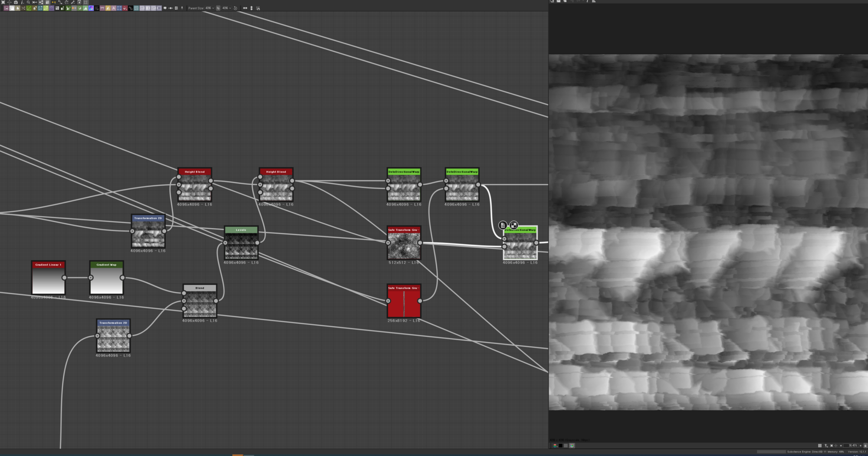Select the Gradient Map node
This screenshot has width=868, height=456.
[106, 278]
